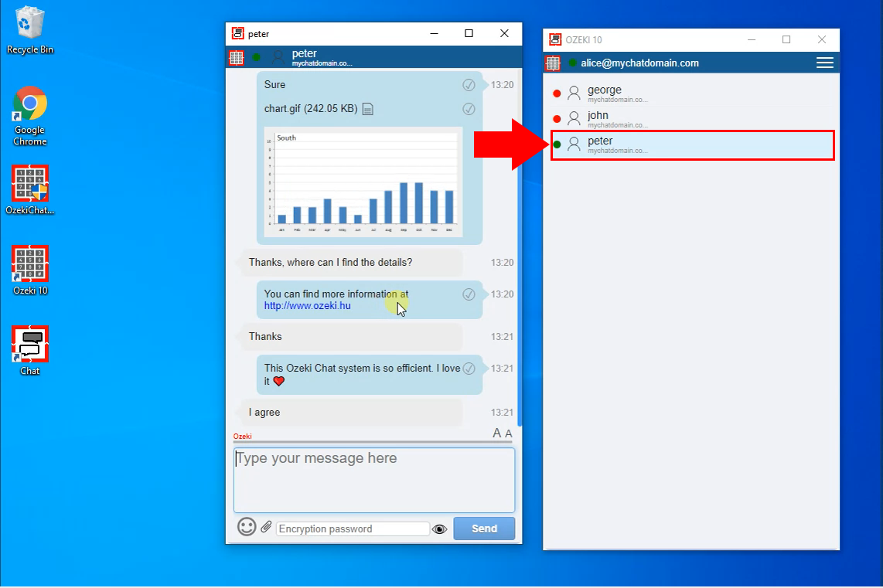Toggle encryption password visibility eye icon
The height and width of the screenshot is (588, 883).
coord(440,529)
